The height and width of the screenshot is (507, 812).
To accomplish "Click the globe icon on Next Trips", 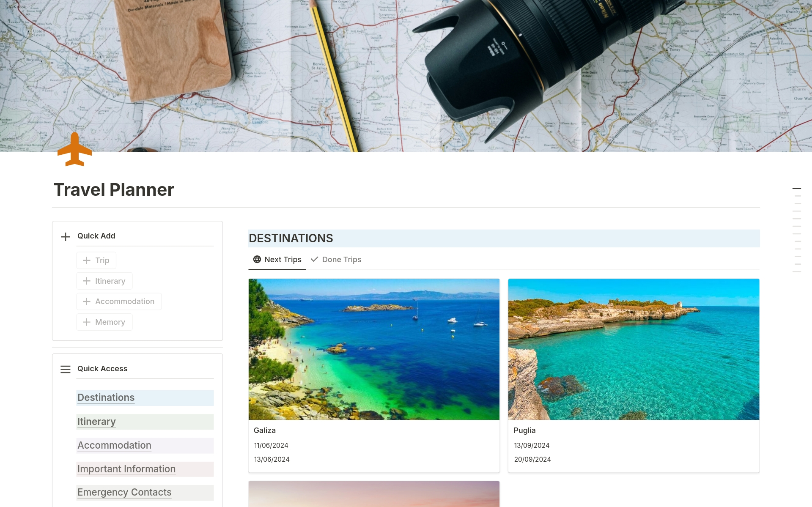I will pyautogui.click(x=257, y=259).
